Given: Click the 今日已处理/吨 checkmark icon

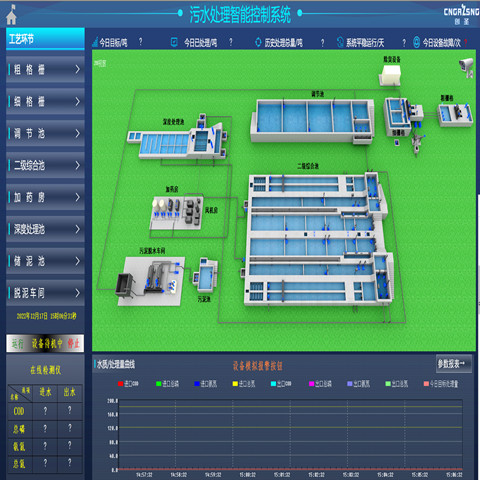Looking at the screenshot, I should 174,42.
